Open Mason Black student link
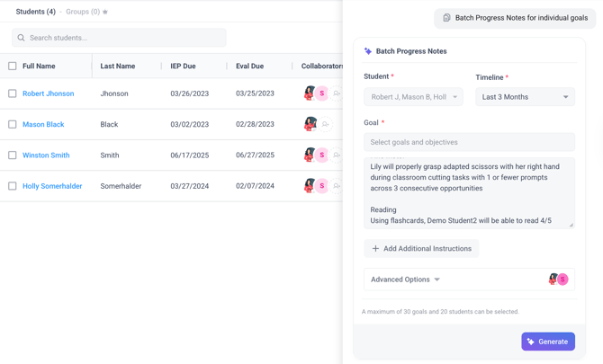This screenshot has width=603, height=364. click(x=43, y=124)
